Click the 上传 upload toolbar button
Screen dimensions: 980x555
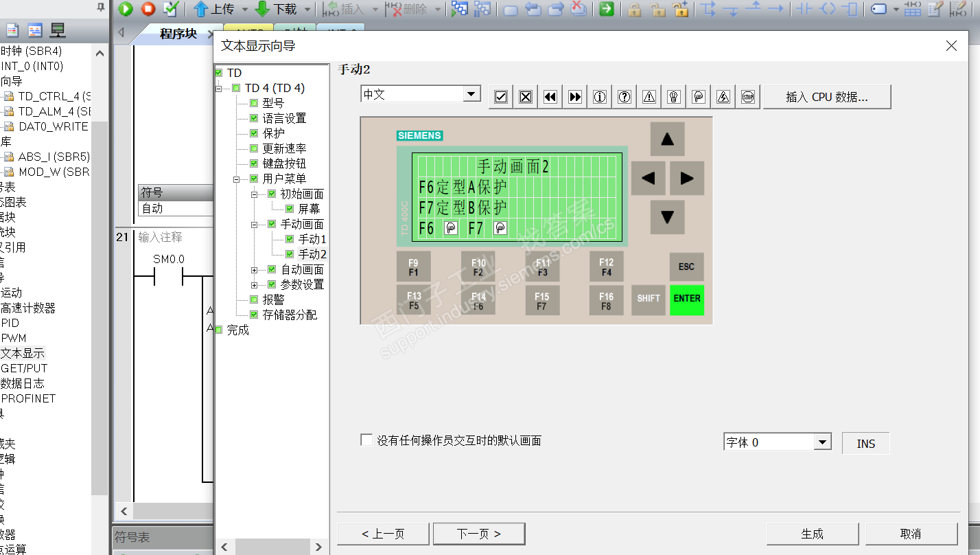pyautogui.click(x=214, y=9)
